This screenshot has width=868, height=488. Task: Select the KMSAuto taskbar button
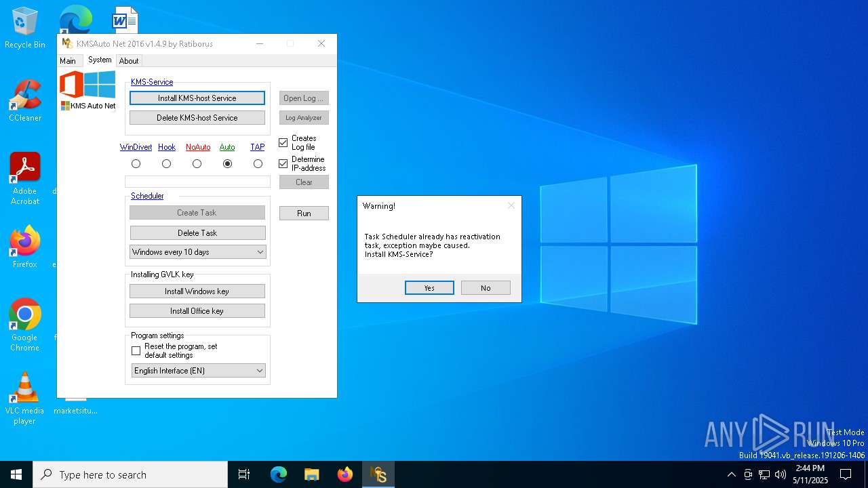[x=378, y=474]
